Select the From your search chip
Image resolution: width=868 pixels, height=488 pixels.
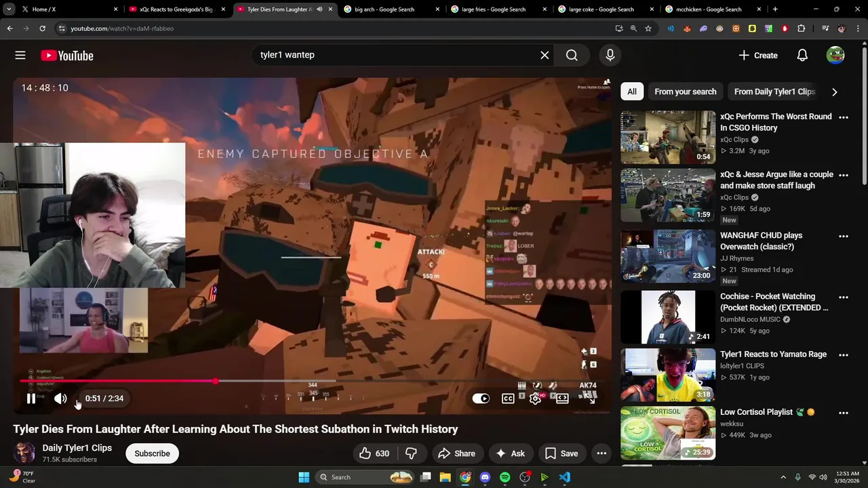click(685, 91)
